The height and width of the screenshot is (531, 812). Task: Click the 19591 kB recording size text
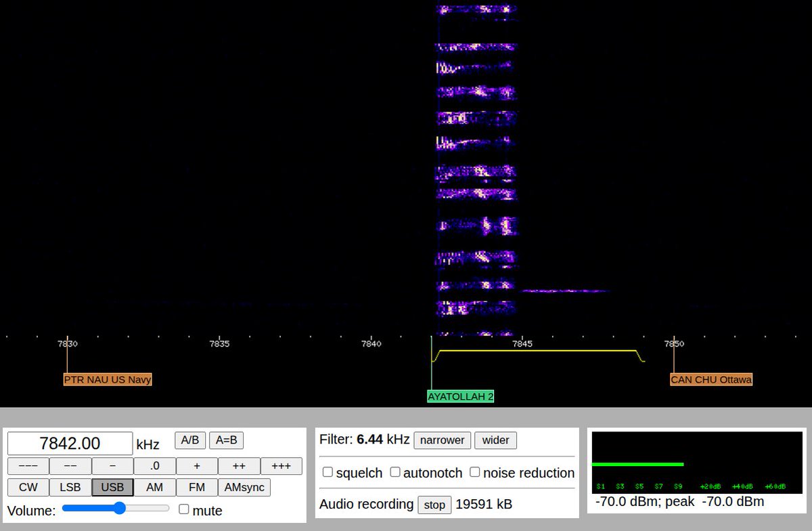tap(484, 505)
